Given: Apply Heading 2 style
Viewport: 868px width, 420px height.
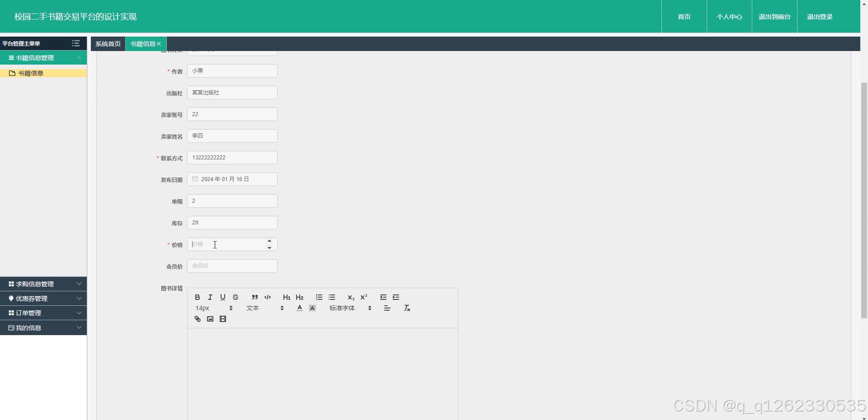Looking at the screenshot, I should pos(299,297).
